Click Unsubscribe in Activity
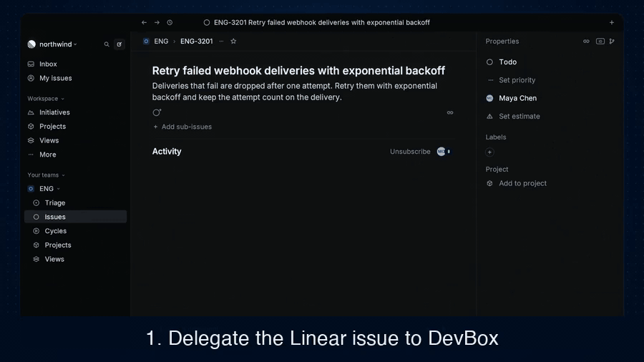Screen dimensions: 644x362 click(x=410, y=152)
